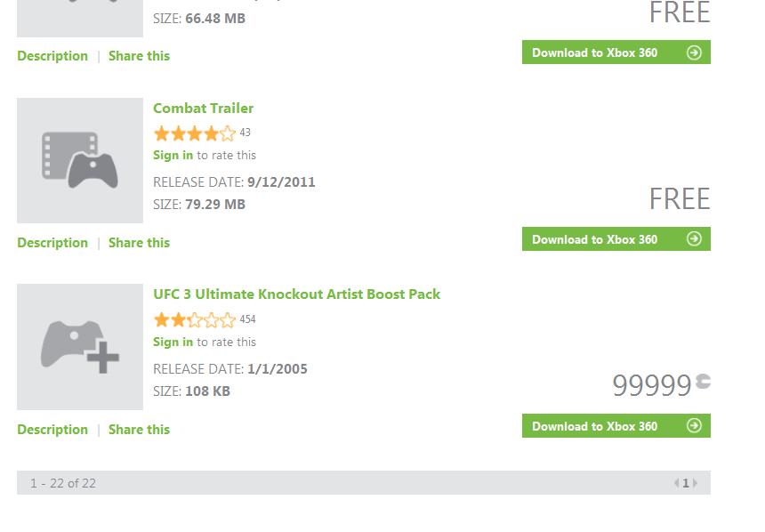The height and width of the screenshot is (532, 765).
Task: Rate Combat Trailer using its star rating
Action: click(195, 133)
